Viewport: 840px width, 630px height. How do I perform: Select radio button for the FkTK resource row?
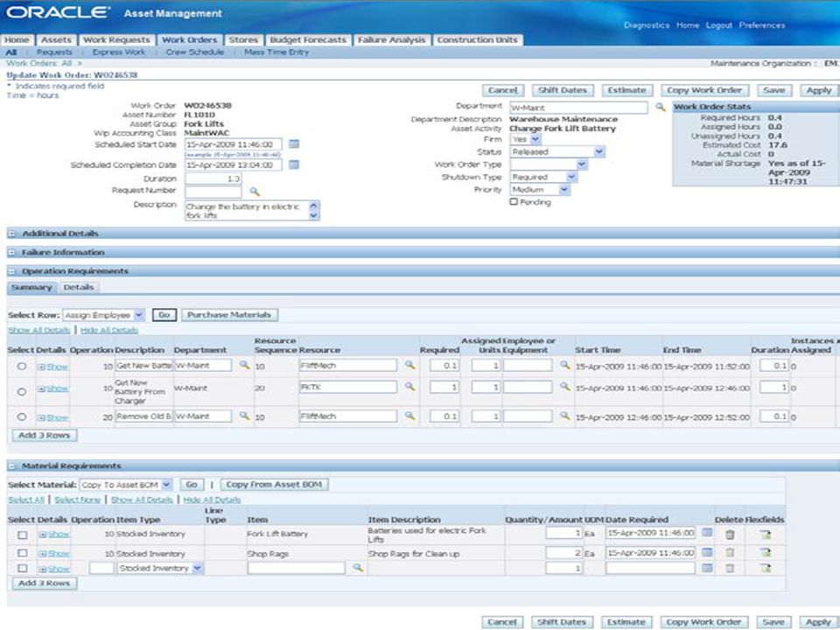21,392
